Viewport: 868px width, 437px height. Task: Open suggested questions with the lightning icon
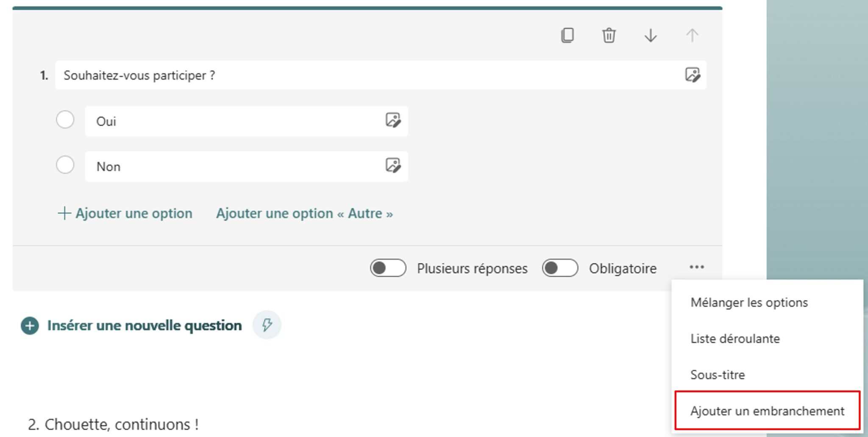pos(267,325)
